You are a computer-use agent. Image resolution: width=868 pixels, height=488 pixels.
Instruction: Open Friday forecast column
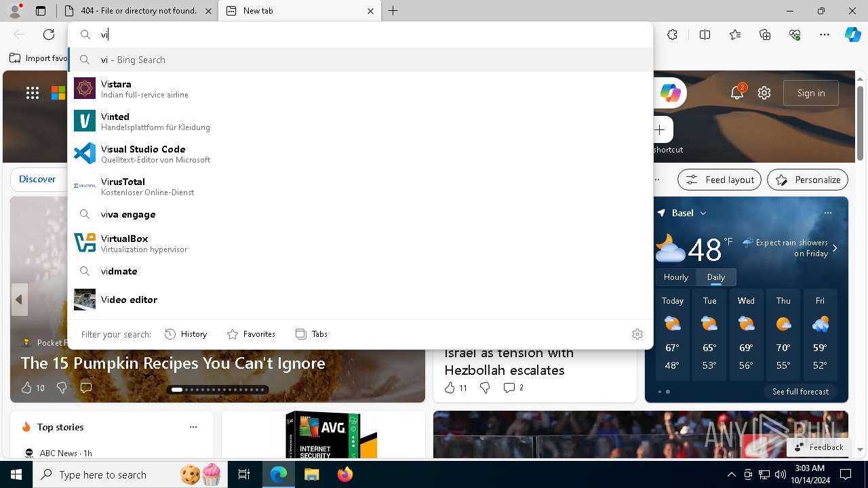(820, 334)
